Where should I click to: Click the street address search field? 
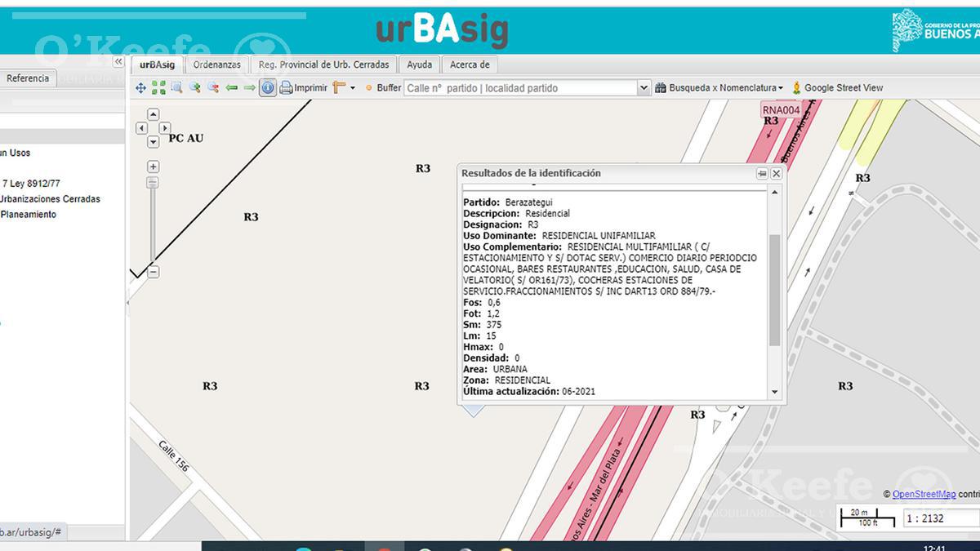pyautogui.click(x=520, y=87)
